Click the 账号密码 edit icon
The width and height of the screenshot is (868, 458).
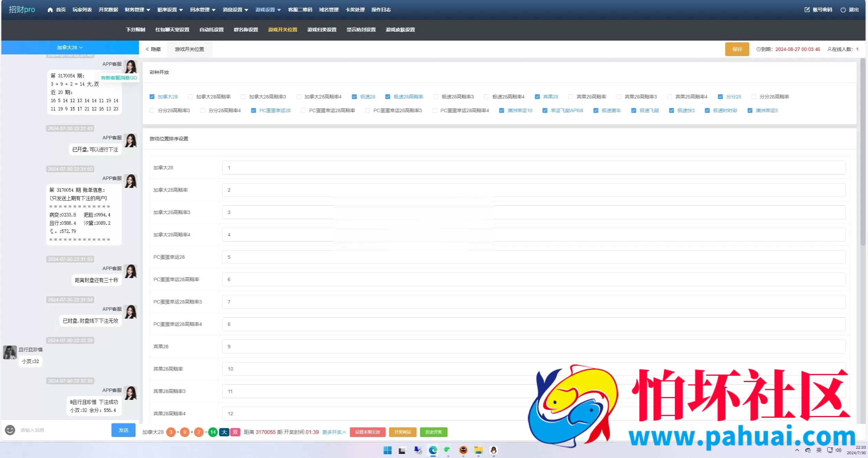[x=807, y=10]
